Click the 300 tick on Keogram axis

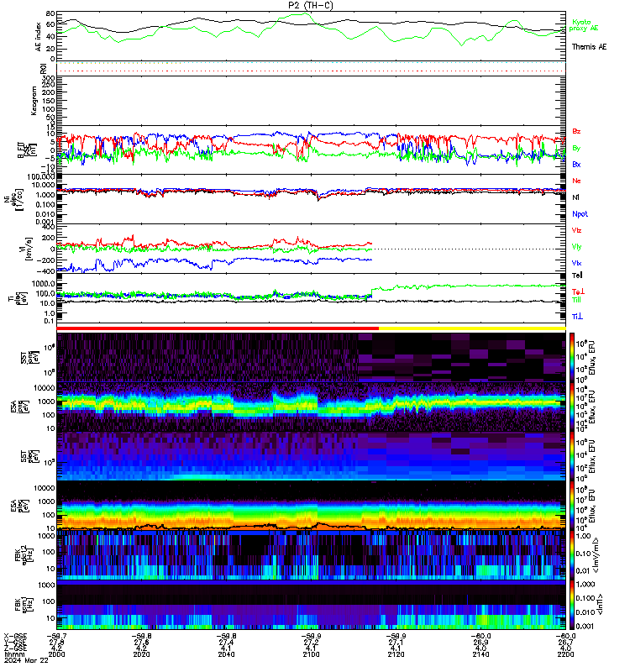tap(49, 78)
